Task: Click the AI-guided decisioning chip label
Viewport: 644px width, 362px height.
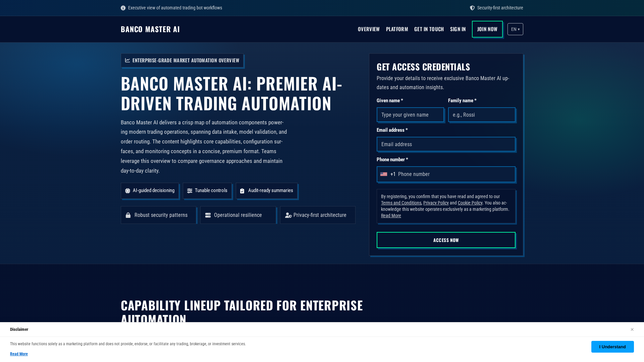Action: (x=154, y=191)
